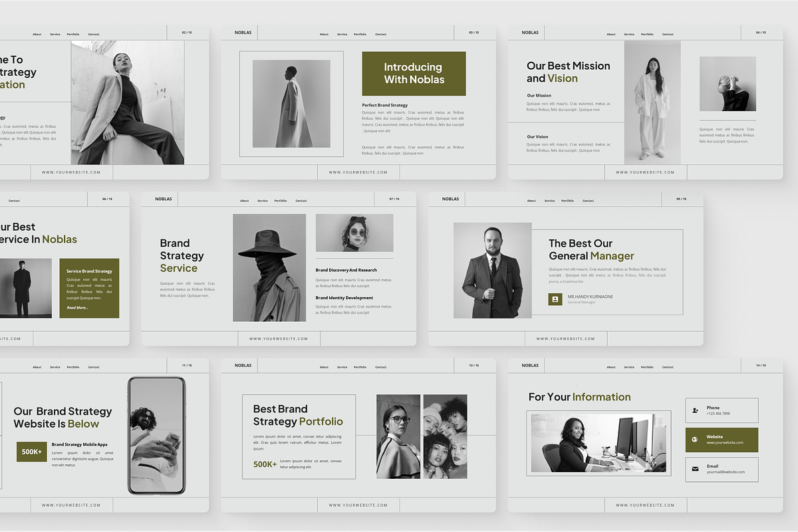Click the NOBLAS logo on slide 03

pos(243,32)
